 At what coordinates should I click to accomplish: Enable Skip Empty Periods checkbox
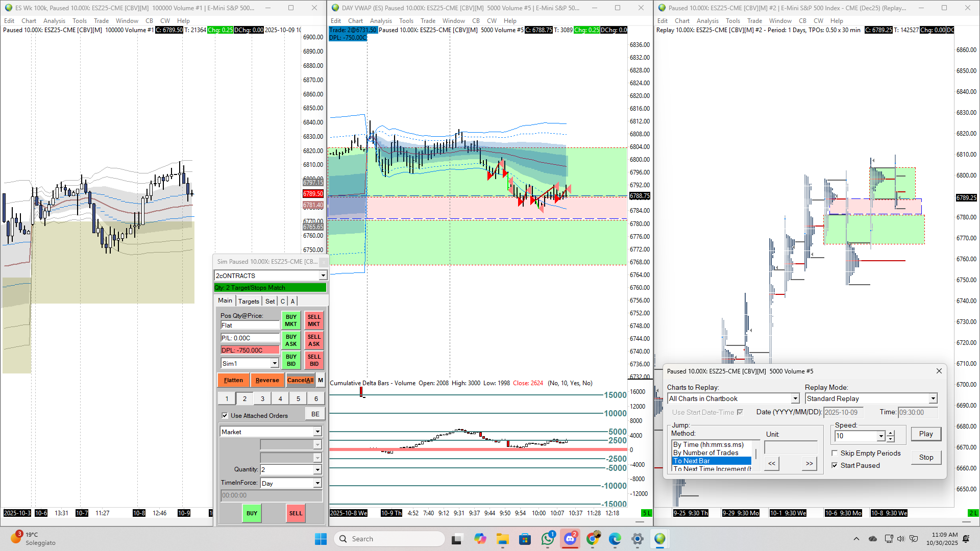[835, 453]
